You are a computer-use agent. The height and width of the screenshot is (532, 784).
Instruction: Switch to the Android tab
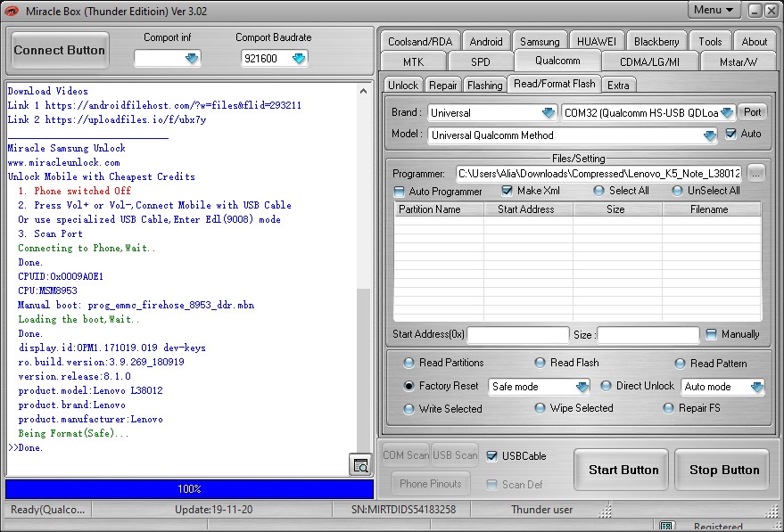[485, 42]
